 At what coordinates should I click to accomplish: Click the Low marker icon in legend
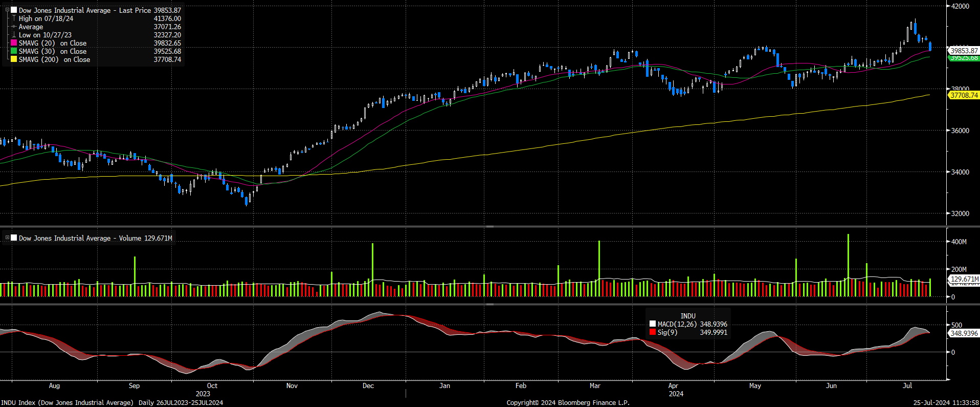[14, 35]
